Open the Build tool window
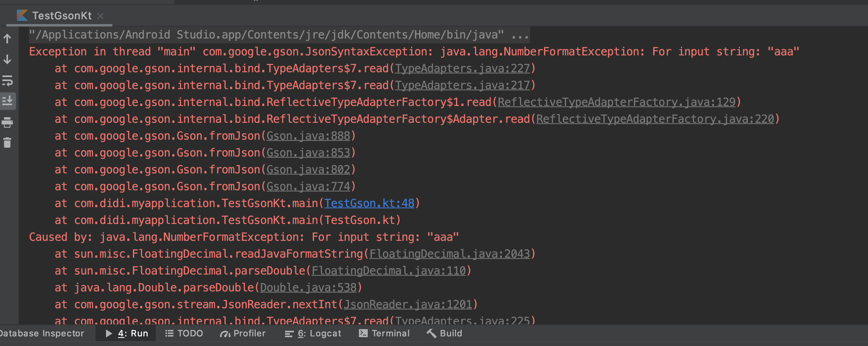Viewport: 868px width, 346px height. click(444, 334)
